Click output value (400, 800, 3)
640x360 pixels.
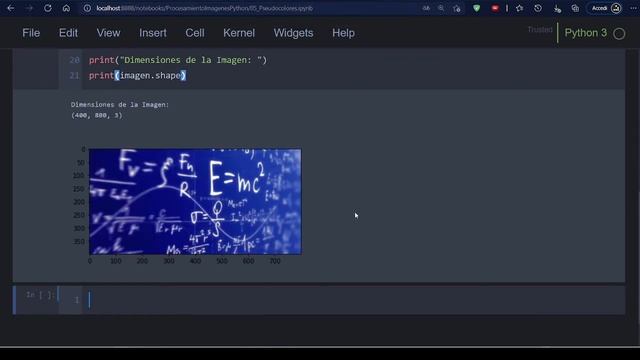(96, 116)
